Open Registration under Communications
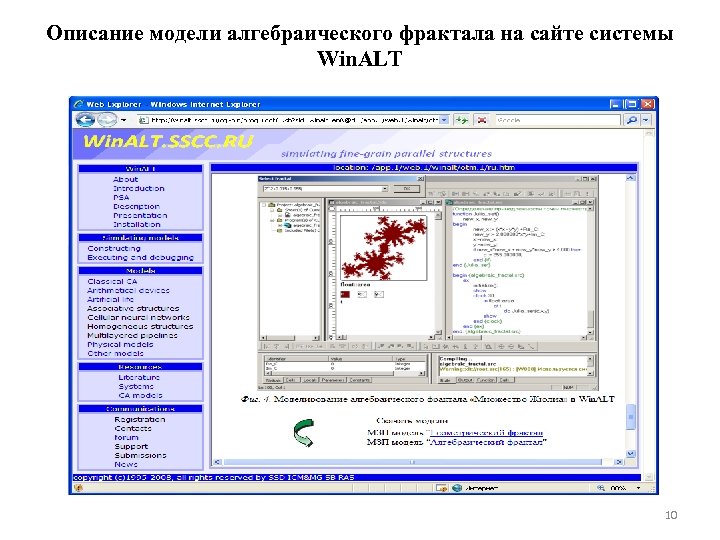 pyautogui.click(x=140, y=420)
